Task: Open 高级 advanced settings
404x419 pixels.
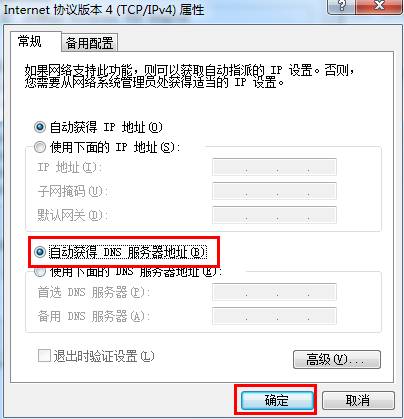Action: pos(337,359)
